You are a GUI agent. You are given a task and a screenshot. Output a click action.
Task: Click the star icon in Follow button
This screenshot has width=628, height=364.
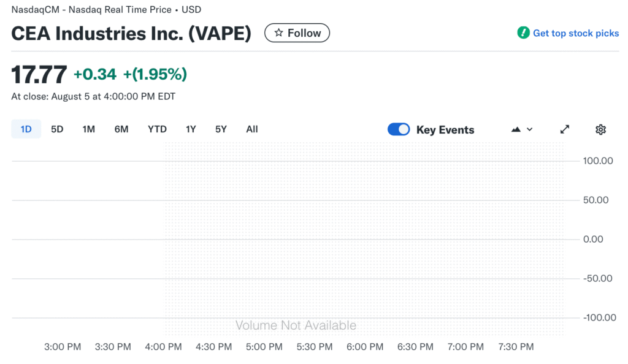(x=278, y=33)
